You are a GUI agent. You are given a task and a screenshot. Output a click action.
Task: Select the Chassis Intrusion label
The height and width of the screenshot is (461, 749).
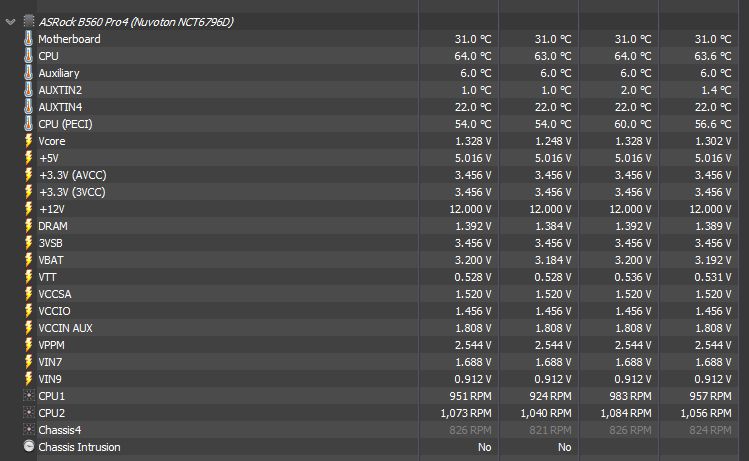coord(79,447)
